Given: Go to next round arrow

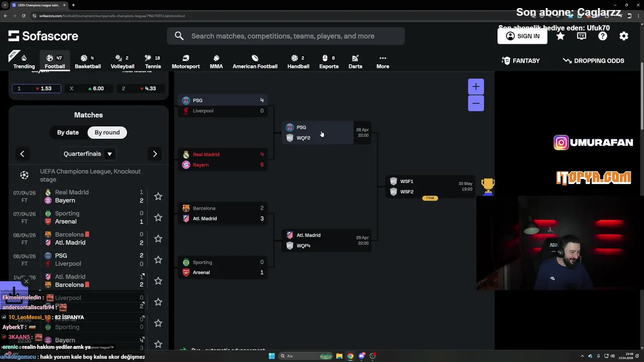Looking at the screenshot, I should pos(154,154).
